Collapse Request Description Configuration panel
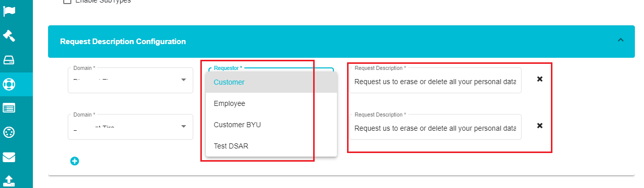This screenshot has height=188, width=644. coord(621,40)
